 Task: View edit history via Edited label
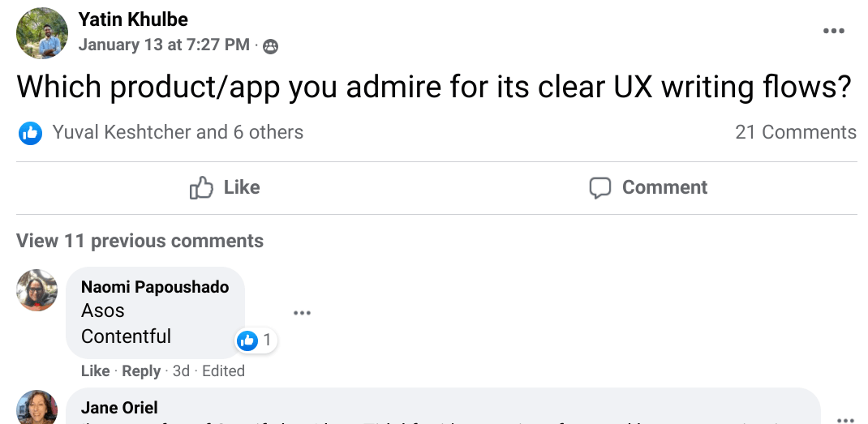click(223, 370)
